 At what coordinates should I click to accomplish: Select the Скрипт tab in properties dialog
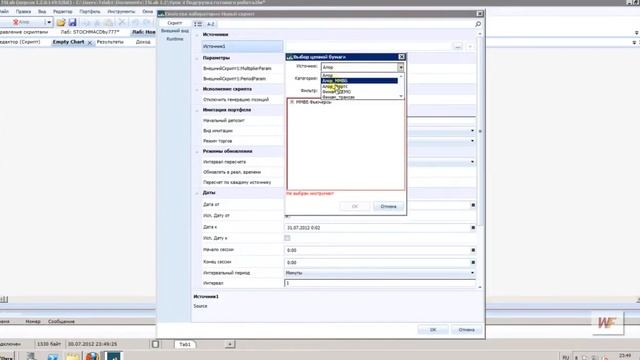[175, 23]
